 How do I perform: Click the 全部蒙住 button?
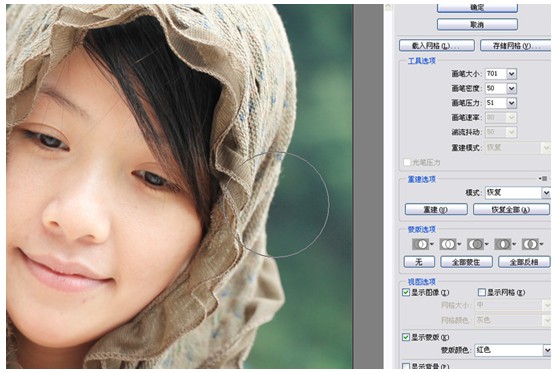(x=466, y=262)
